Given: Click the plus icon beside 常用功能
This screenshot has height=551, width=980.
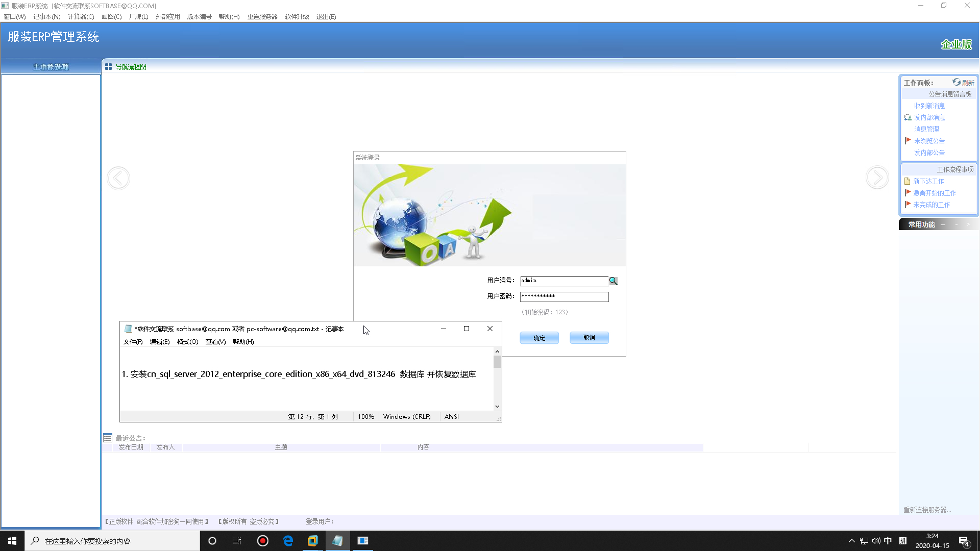Looking at the screenshot, I should click(943, 224).
